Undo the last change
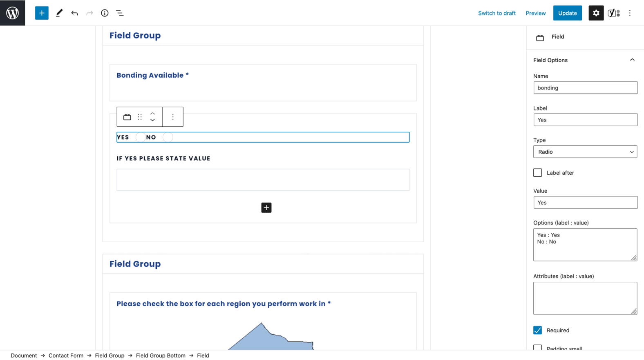 click(74, 13)
